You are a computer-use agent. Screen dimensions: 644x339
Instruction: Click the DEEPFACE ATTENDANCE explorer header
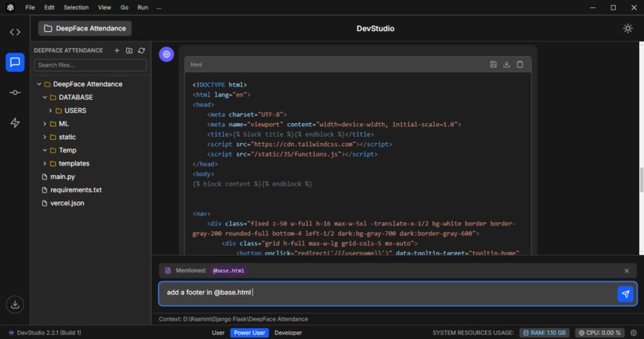(68, 50)
